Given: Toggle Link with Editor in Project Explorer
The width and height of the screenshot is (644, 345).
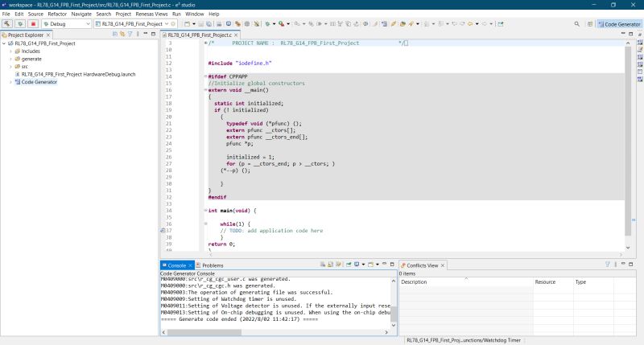Looking at the screenshot, I should tap(122, 34).
